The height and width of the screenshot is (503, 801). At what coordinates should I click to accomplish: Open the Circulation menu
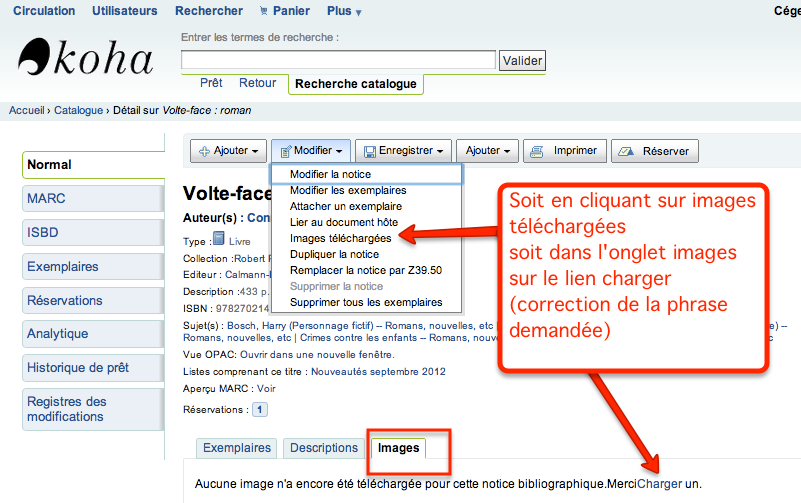(44, 11)
